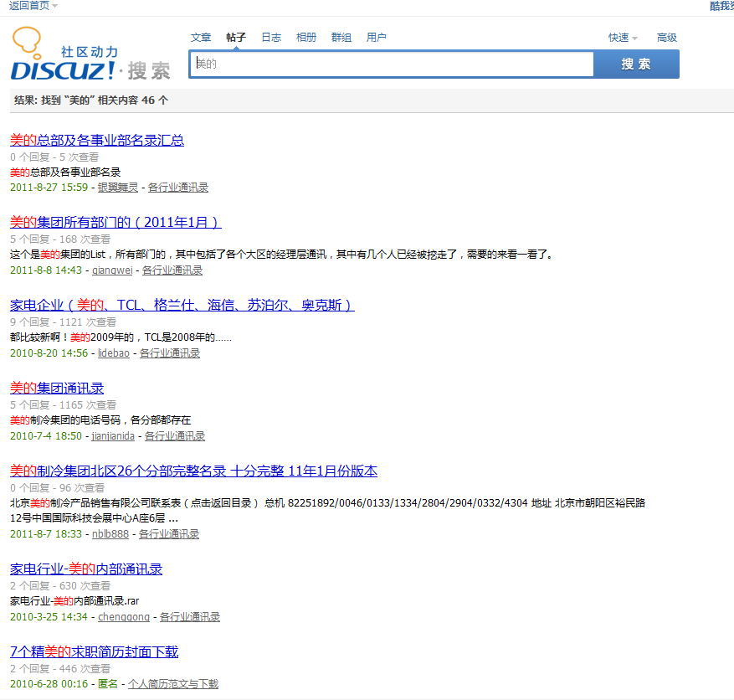Open 各行业通讯录 forum beside qiangwei
This screenshot has width=734, height=700.
point(172,270)
